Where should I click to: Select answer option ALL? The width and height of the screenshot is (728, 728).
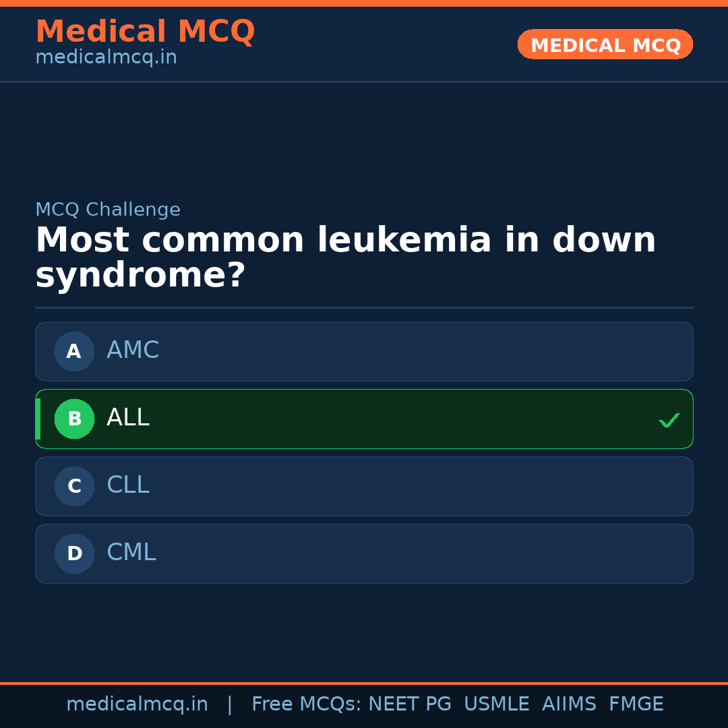tap(364, 419)
